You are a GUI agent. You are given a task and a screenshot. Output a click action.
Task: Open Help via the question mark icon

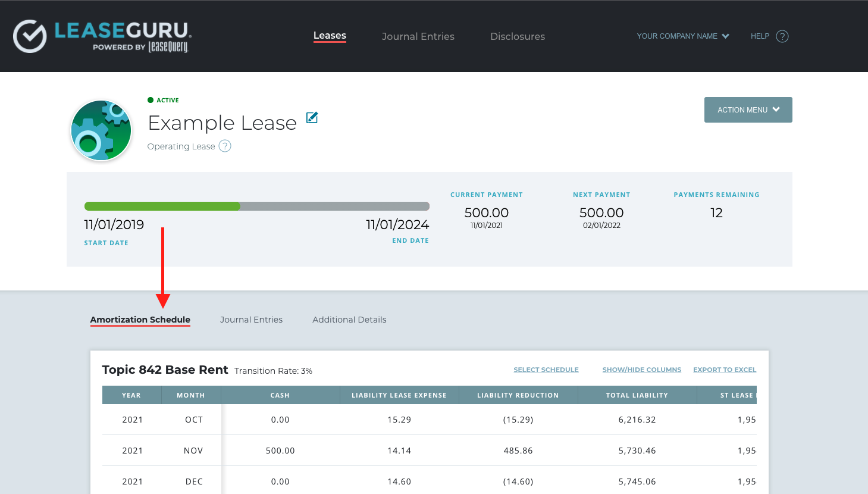(x=782, y=36)
